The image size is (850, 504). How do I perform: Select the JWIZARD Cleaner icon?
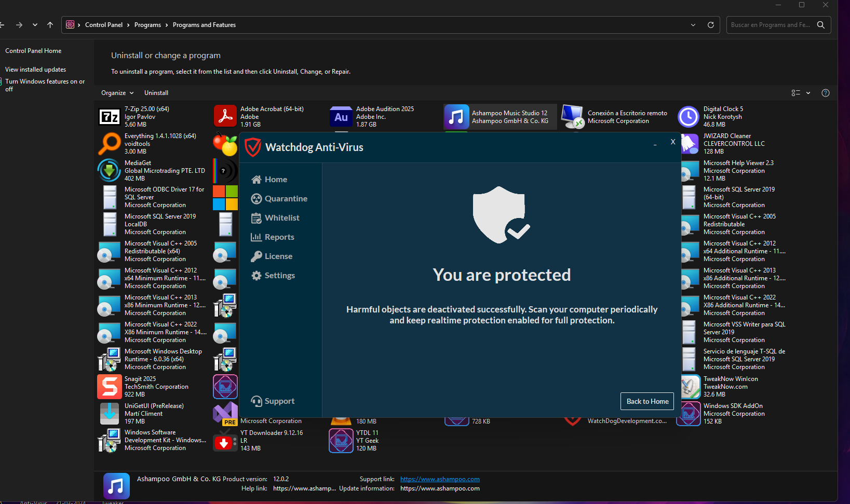coord(690,144)
